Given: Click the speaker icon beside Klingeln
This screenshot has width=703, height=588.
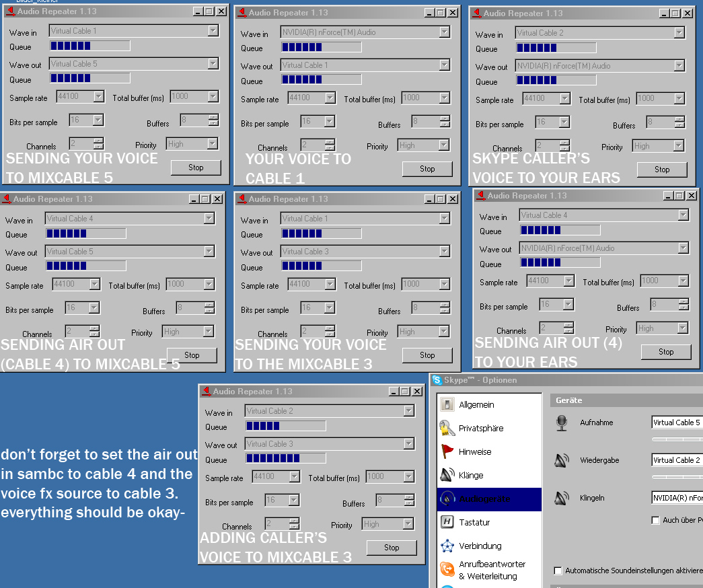Looking at the screenshot, I should pos(562,498).
